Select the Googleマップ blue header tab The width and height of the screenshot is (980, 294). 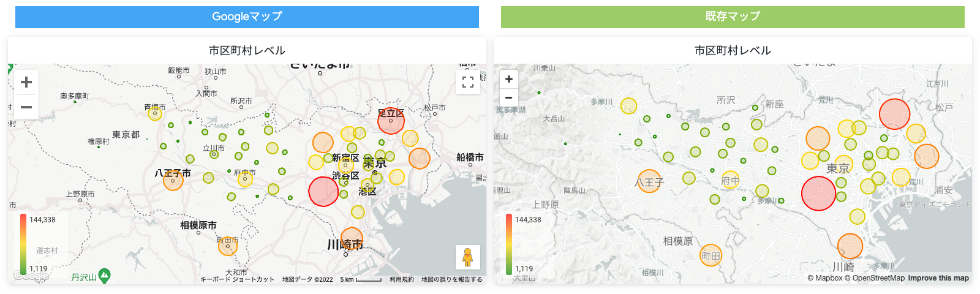(x=247, y=17)
